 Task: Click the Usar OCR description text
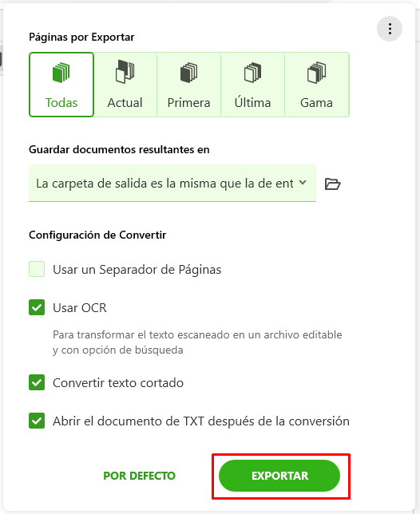pos(197,342)
